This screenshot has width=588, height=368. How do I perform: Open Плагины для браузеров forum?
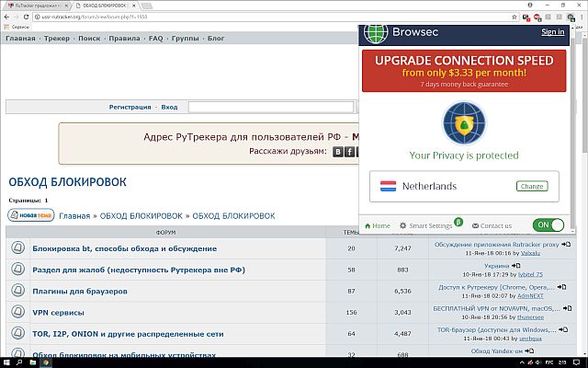click(80, 292)
